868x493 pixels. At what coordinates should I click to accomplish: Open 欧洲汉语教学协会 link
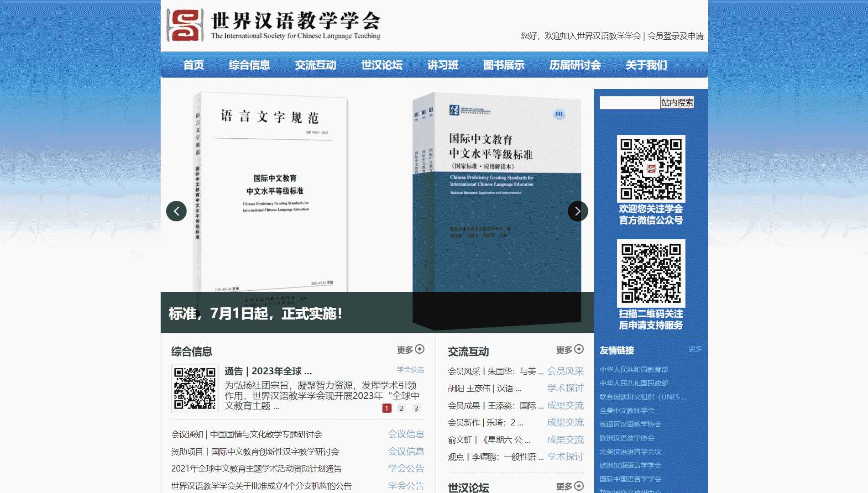click(x=627, y=438)
